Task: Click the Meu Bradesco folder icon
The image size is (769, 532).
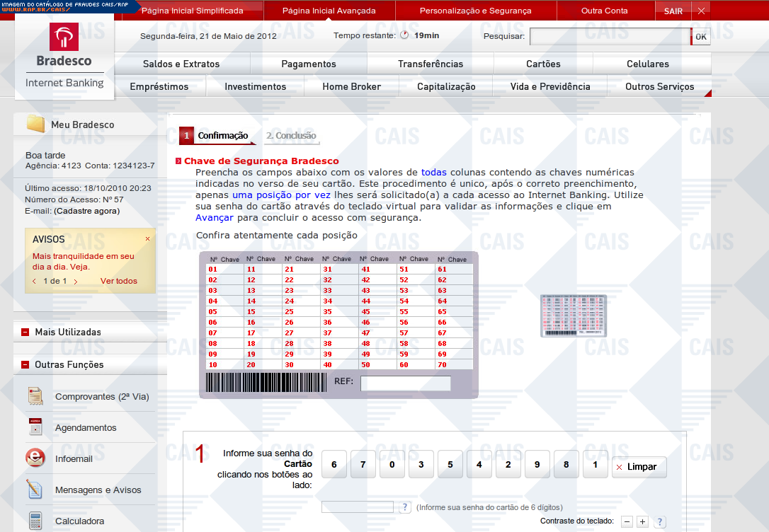Action: pos(35,125)
